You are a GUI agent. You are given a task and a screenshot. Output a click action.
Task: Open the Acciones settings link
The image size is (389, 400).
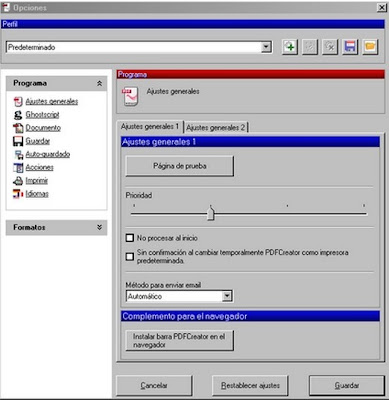click(x=39, y=167)
